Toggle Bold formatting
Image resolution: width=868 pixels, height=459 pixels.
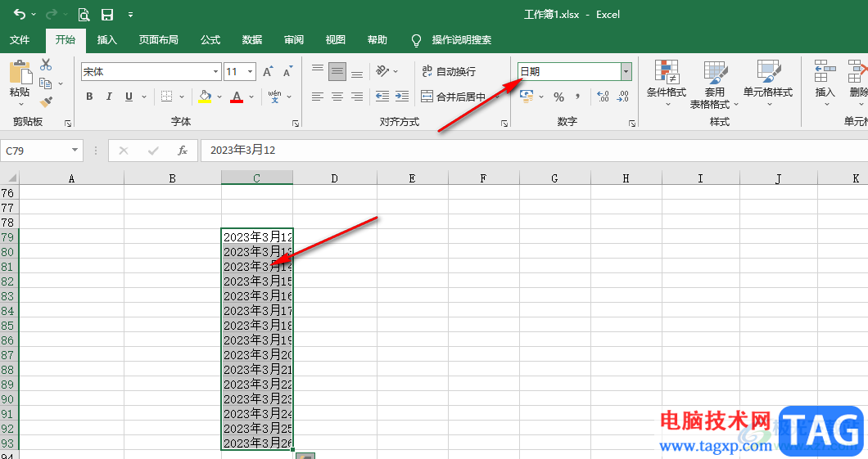(90, 97)
